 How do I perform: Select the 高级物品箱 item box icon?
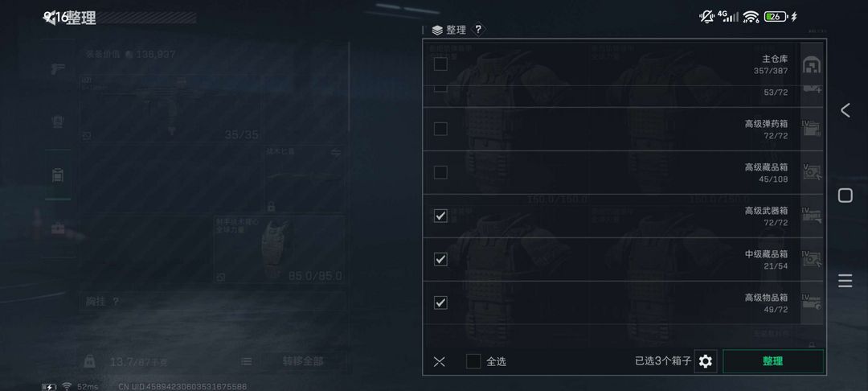(811, 303)
